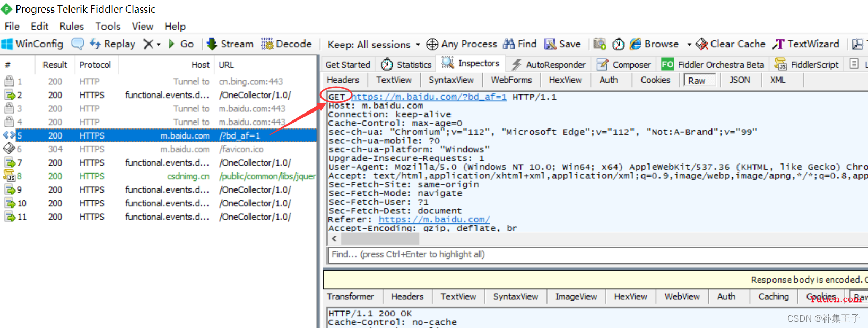Viewport: 868px width, 328px height.
Task: Select session 6 /favicon.ico row
Action: (159, 149)
